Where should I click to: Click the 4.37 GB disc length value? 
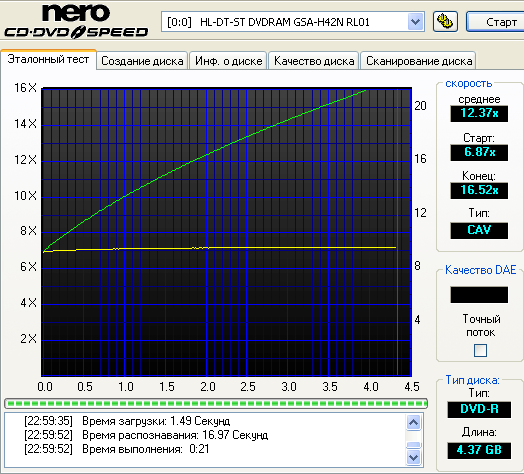(x=479, y=450)
